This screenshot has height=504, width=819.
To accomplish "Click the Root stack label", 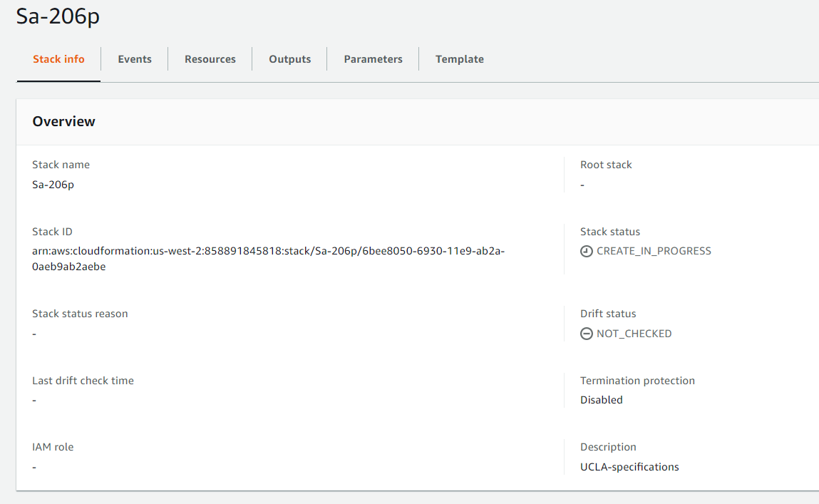I will coord(606,165).
